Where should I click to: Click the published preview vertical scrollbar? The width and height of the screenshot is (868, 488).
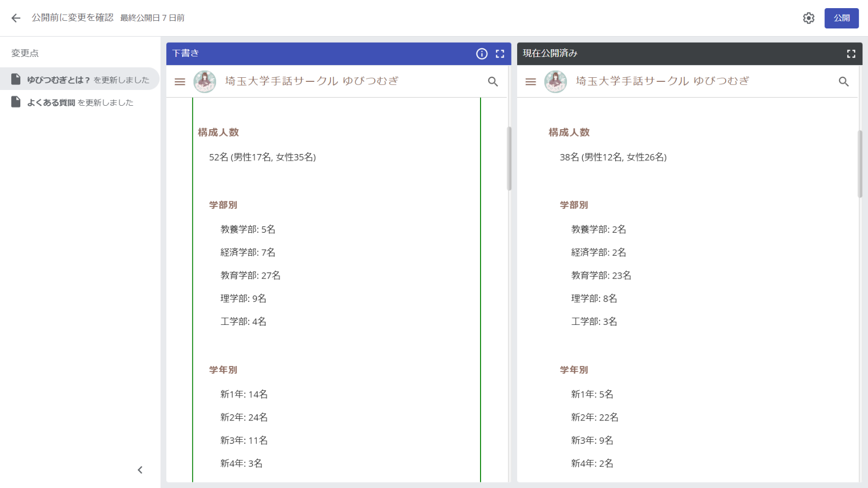[x=860, y=164]
